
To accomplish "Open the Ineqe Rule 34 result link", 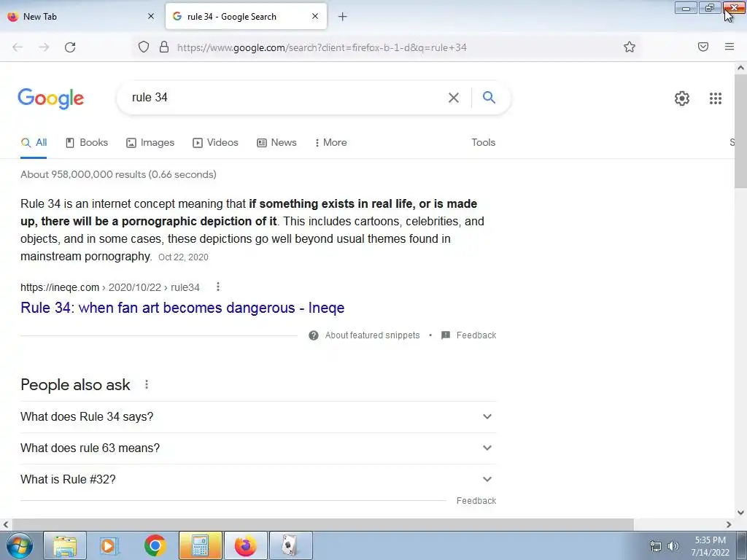I will click(182, 308).
